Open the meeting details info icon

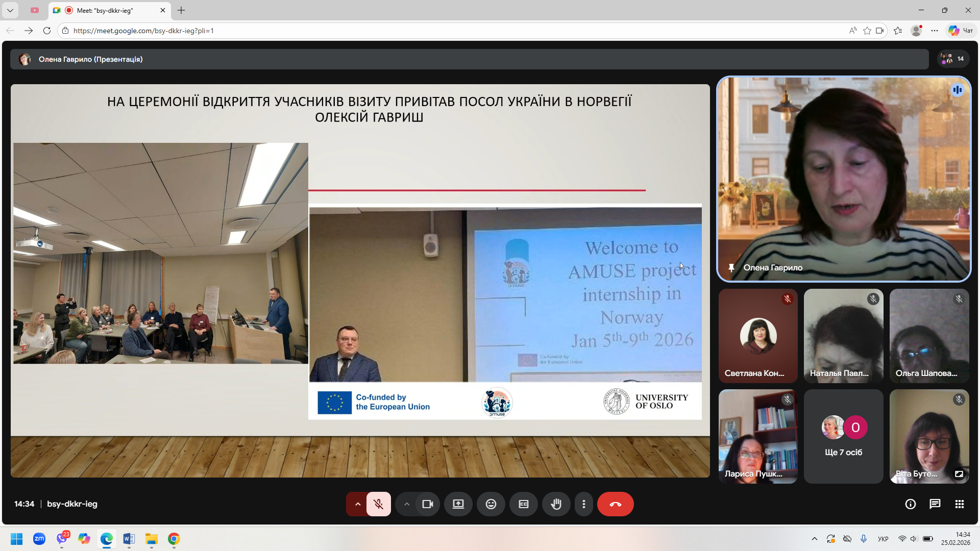click(910, 504)
